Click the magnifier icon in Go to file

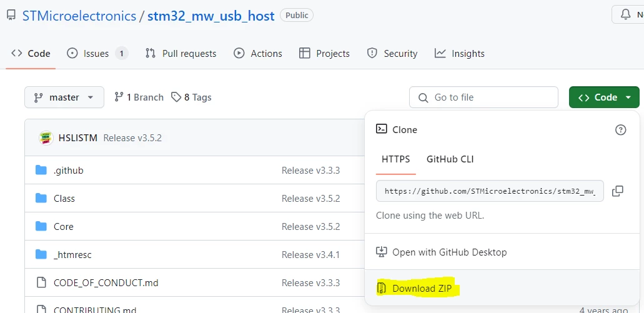[x=423, y=97]
